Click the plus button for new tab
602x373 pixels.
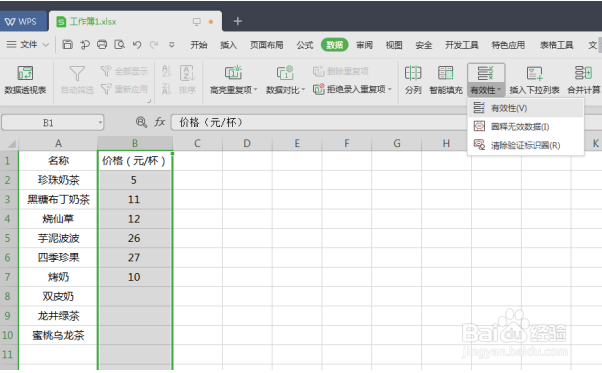point(238,21)
